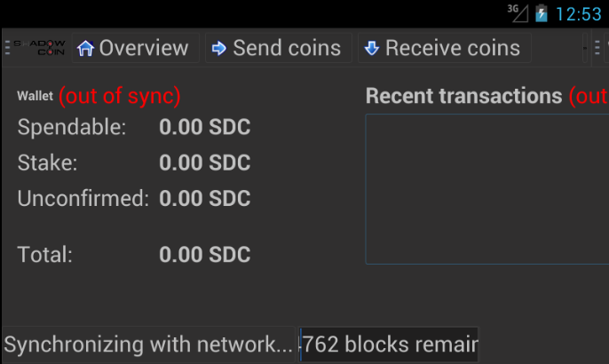609x364 pixels.
Task: Open the Overview tab
Action: point(136,48)
